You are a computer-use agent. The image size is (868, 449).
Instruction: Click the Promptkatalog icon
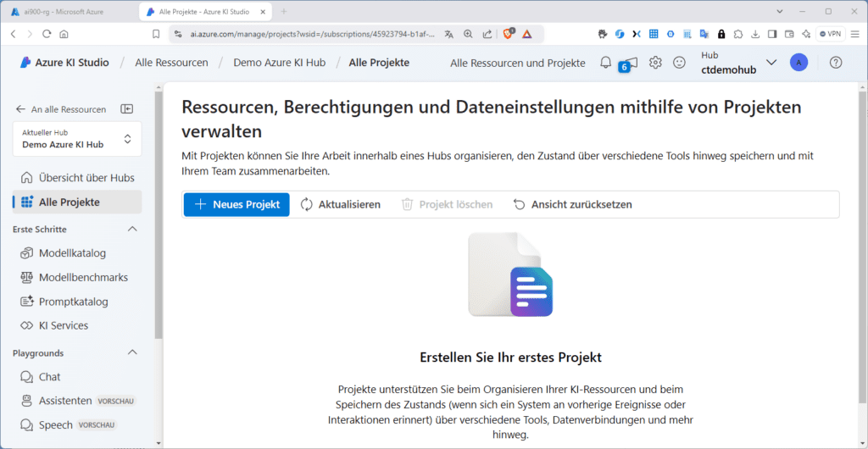click(x=26, y=302)
